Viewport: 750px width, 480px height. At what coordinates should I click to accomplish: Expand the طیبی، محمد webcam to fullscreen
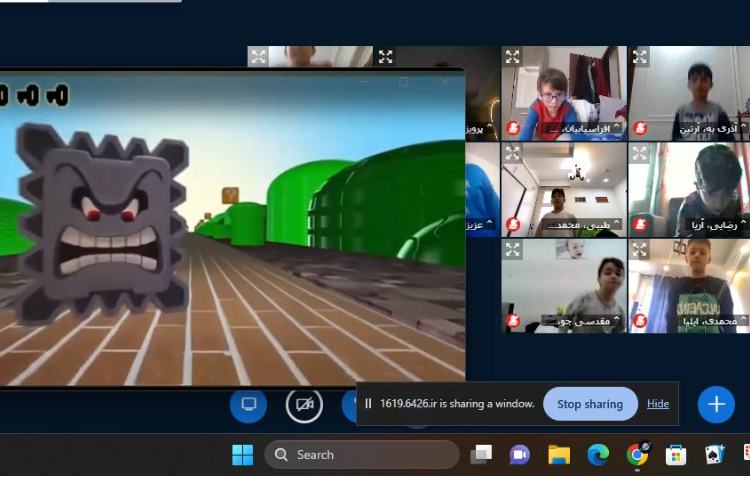click(x=512, y=153)
